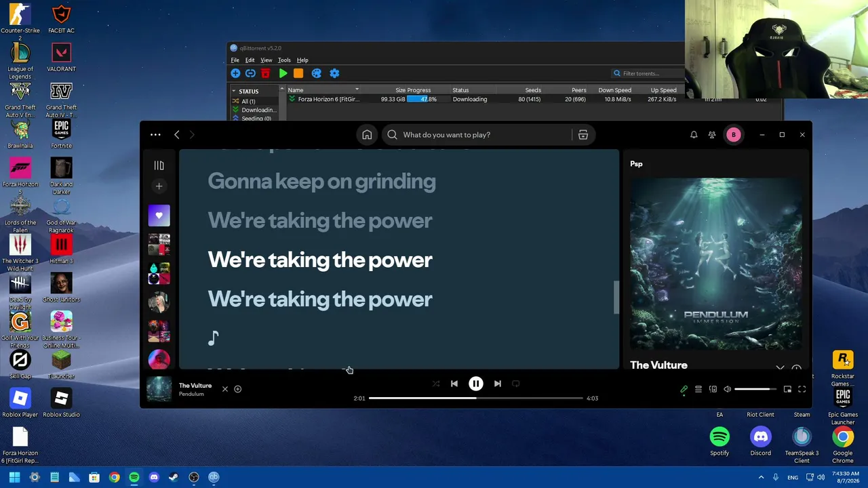Viewport: 868px width, 488px height.
Task: Sort torrents by Down Speed column
Action: click(614, 90)
